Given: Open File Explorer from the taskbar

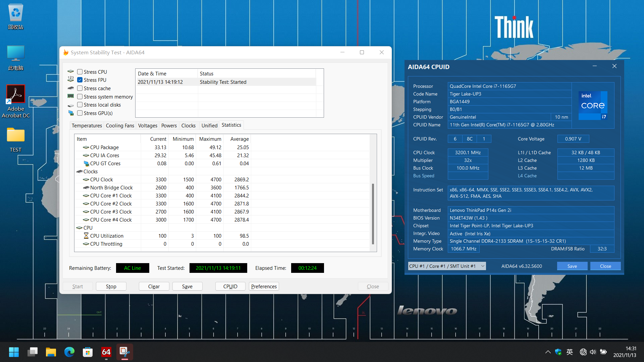Looking at the screenshot, I should tap(51, 352).
